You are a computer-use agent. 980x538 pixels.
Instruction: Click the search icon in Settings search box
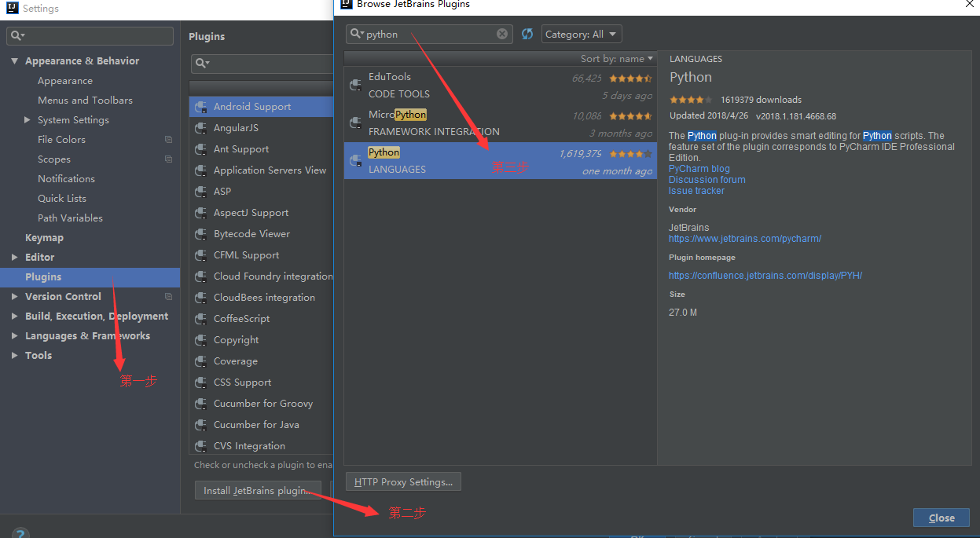[x=17, y=36]
